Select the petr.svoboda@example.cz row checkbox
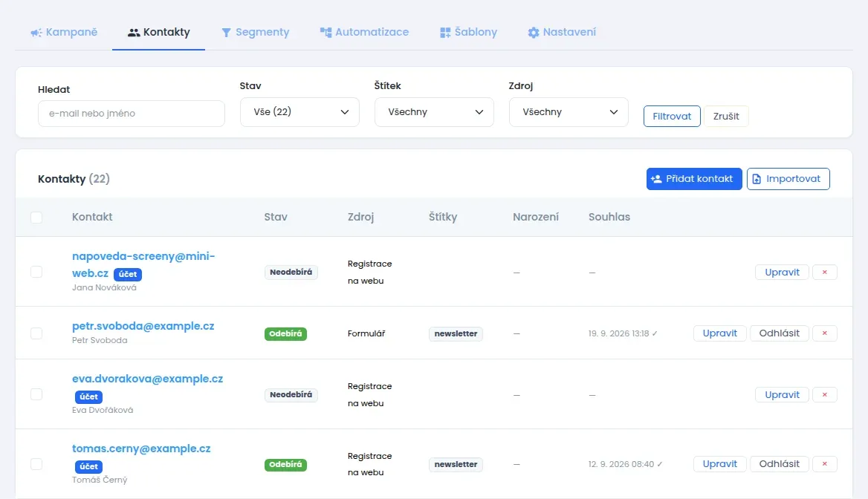 36,333
